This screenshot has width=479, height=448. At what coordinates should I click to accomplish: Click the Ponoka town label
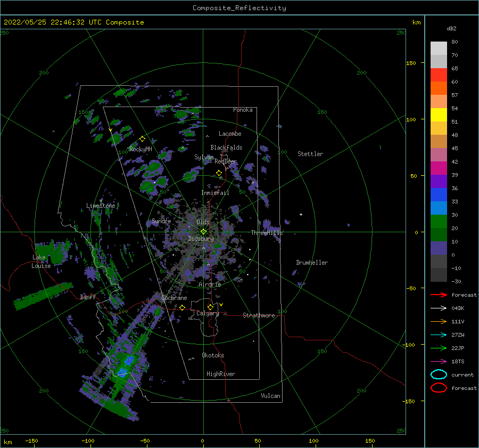coord(243,110)
